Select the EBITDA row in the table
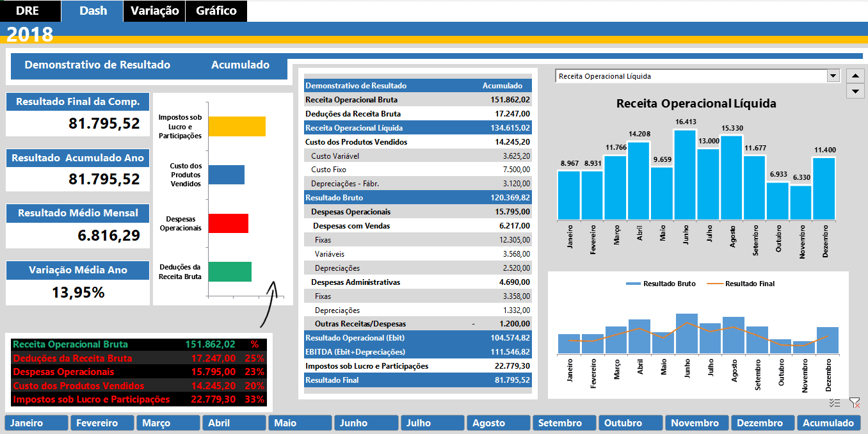This screenshot has width=868, height=434. (x=415, y=351)
